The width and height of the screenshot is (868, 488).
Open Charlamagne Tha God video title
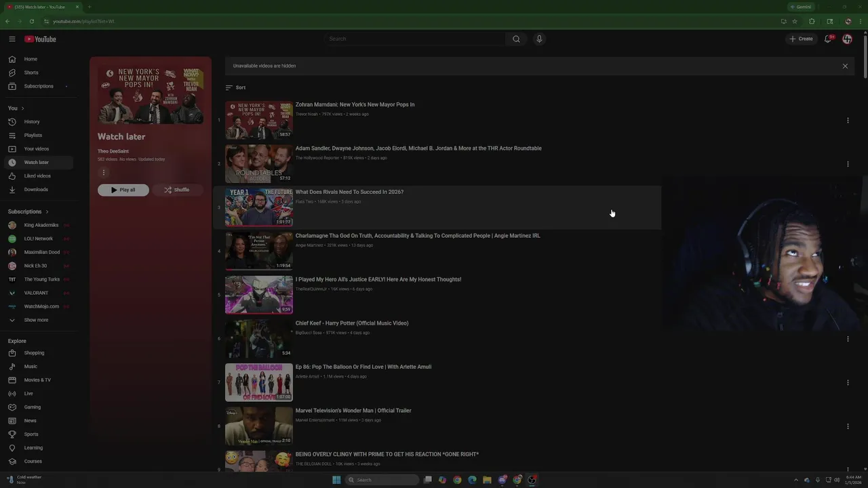(x=418, y=236)
